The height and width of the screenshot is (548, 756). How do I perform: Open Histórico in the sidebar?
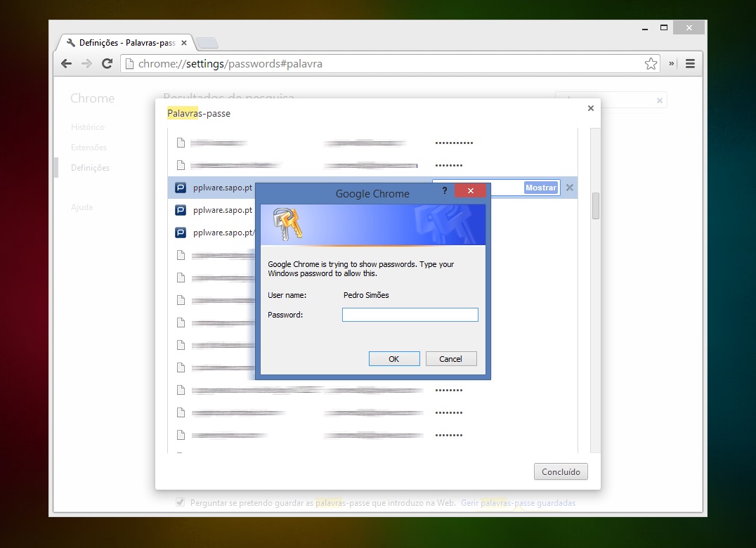tap(87, 126)
